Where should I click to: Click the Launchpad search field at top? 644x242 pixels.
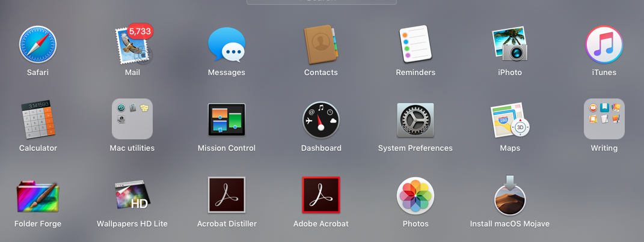coord(322,1)
